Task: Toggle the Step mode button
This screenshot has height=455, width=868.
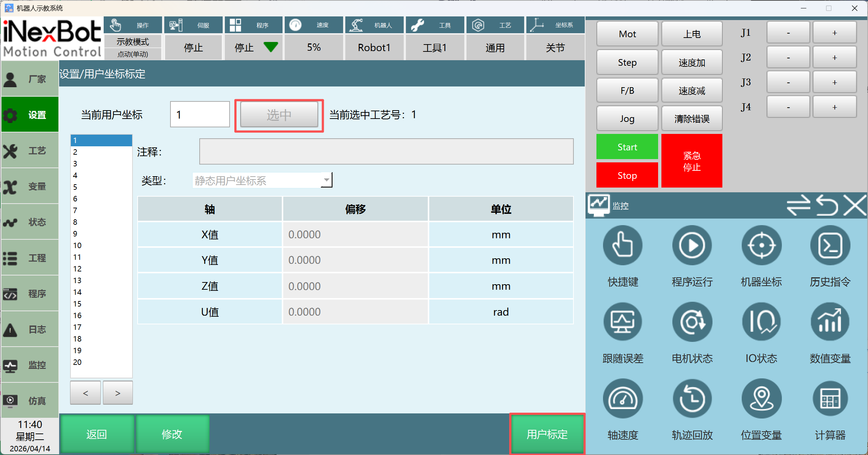Action: pos(627,62)
